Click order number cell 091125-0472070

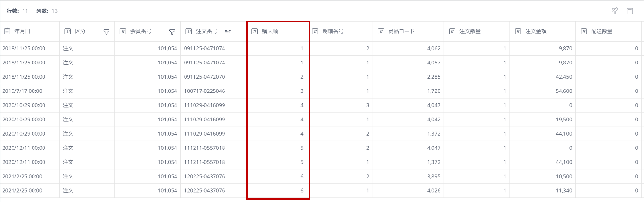pyautogui.click(x=204, y=77)
